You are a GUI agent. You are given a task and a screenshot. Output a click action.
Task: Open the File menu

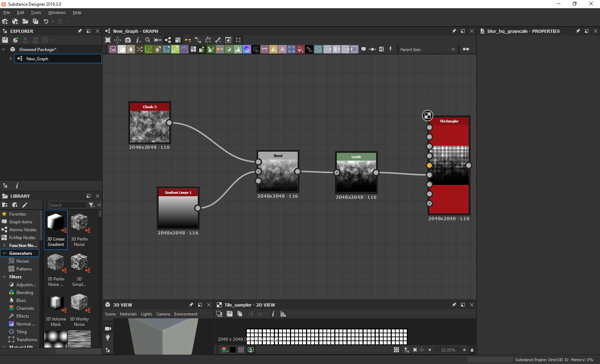click(7, 12)
